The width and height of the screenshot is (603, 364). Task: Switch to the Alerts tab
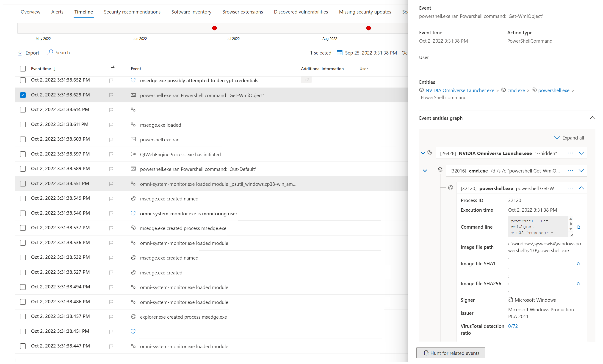click(57, 12)
